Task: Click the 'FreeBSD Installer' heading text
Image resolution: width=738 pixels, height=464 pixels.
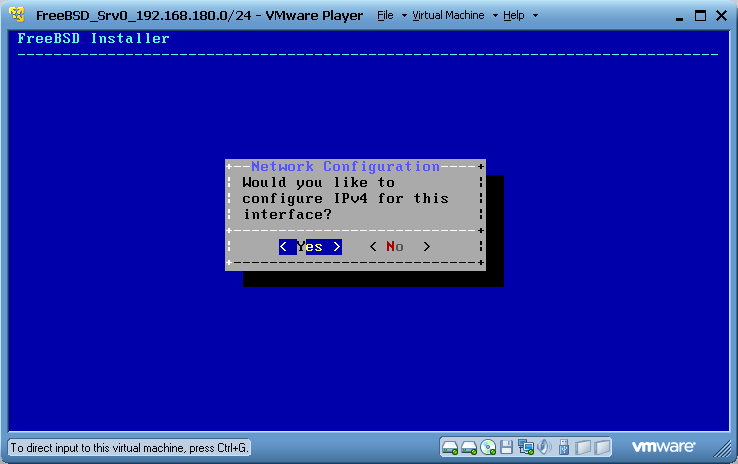Action: (93, 38)
